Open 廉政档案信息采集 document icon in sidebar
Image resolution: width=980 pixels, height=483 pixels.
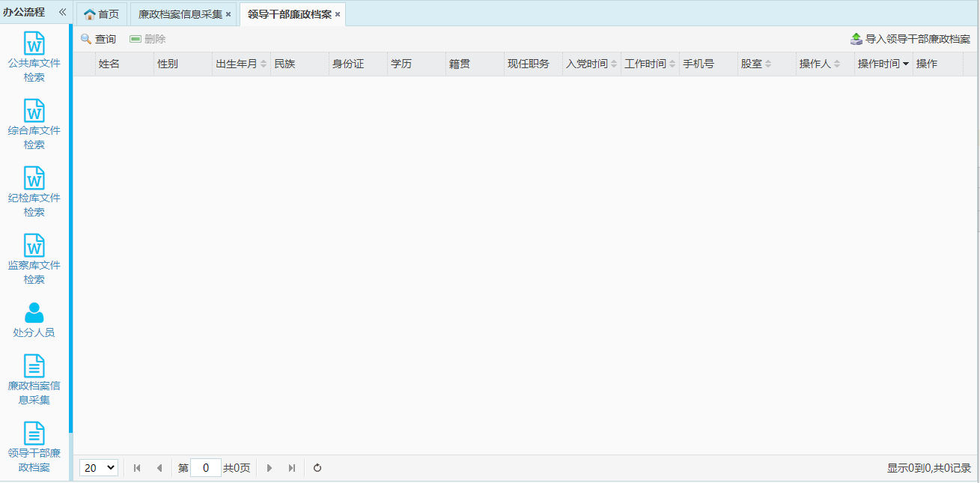[34, 366]
